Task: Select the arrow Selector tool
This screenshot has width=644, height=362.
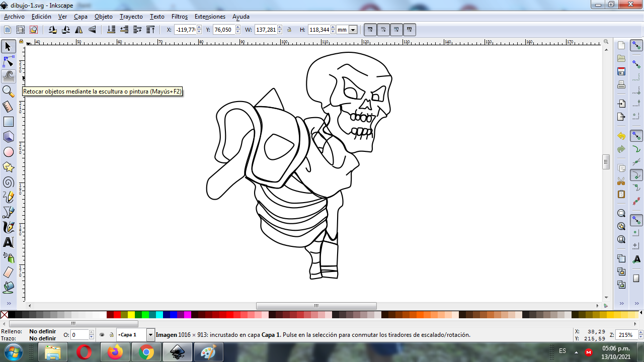Action: 8,47
